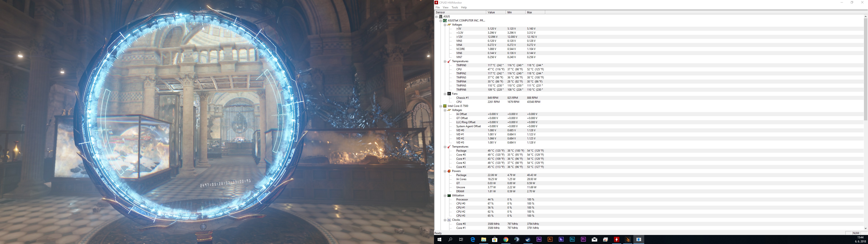Screen dimensions: 868x244
Task: Click the vertical scrollbar down arrow
Action: tap(865, 228)
